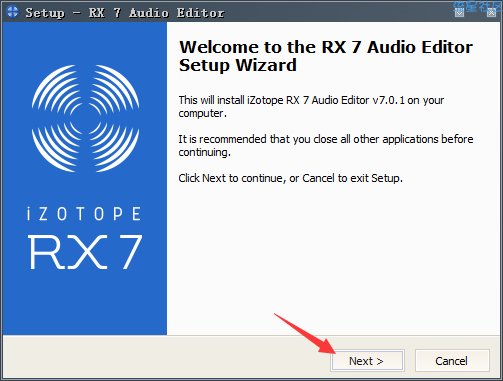Click the large RX 7 logo text

(x=85, y=252)
